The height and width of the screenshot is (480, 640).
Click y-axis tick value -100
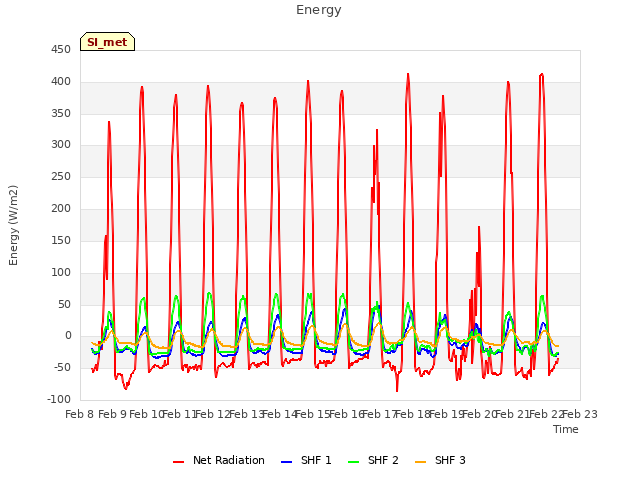[x=59, y=399]
